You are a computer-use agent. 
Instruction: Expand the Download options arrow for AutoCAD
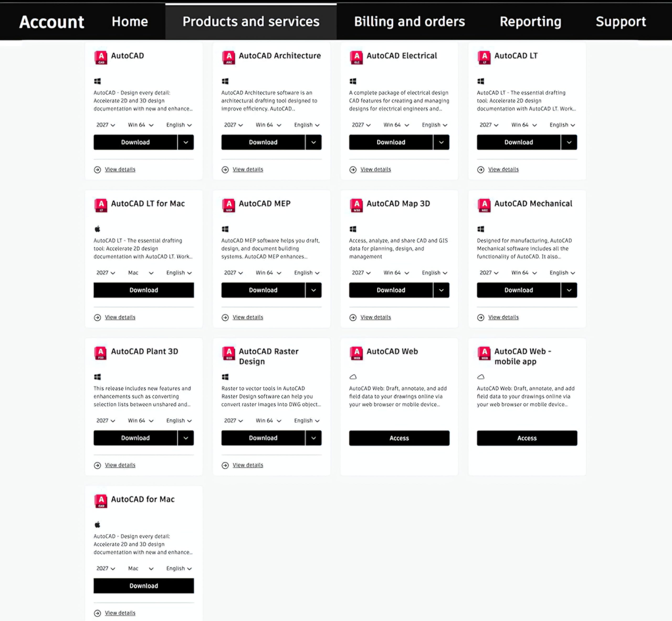pos(186,142)
